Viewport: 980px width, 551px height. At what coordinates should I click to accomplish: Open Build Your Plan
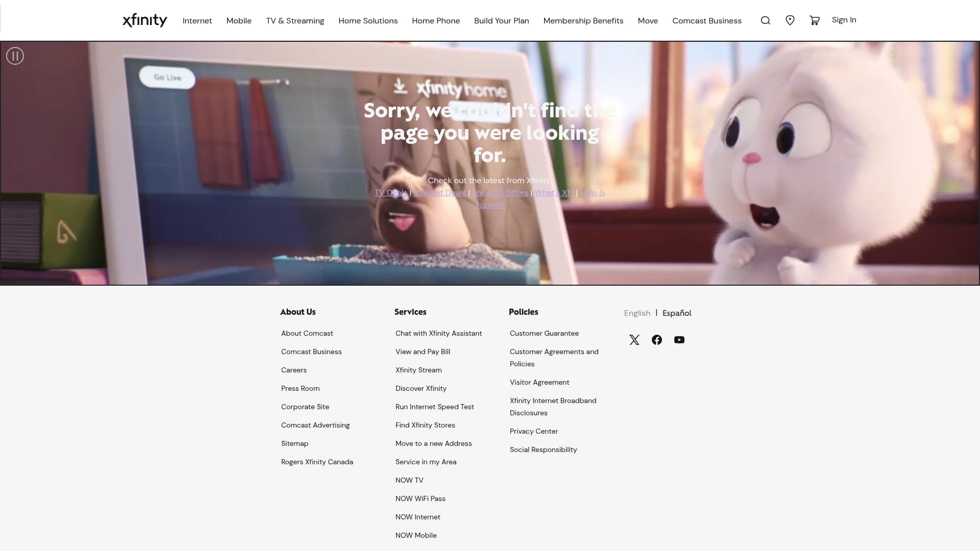[502, 21]
